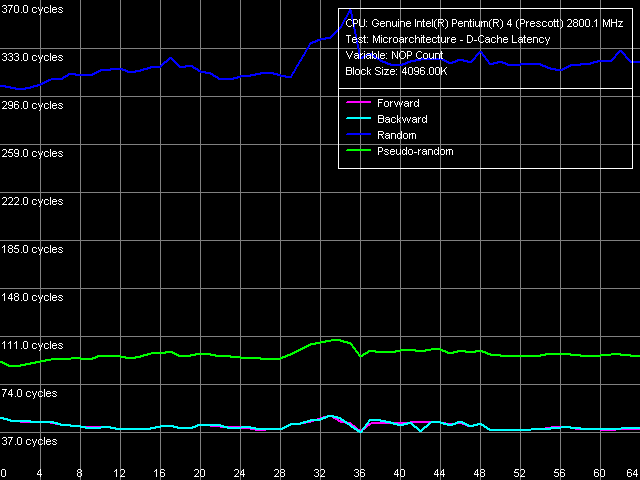Click the Backward curve dip at 42
640x480 pixels.
[421, 430]
